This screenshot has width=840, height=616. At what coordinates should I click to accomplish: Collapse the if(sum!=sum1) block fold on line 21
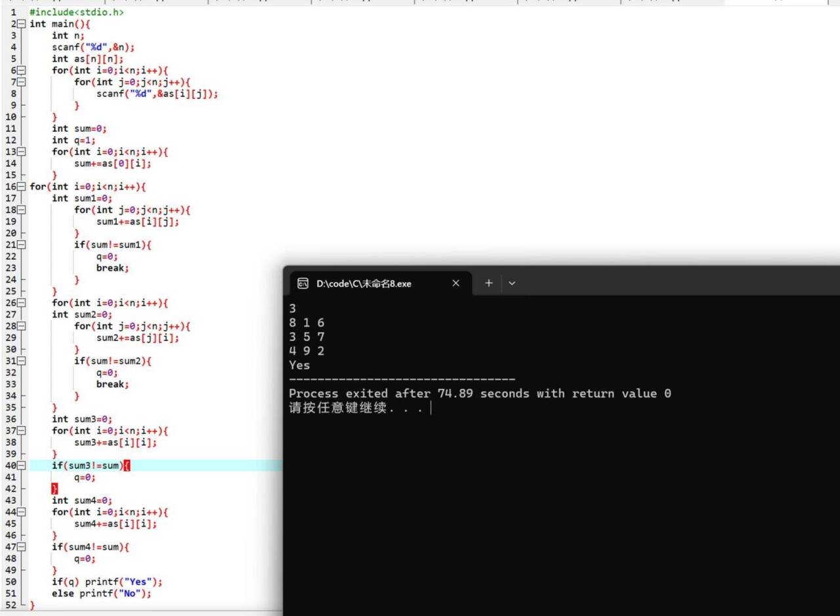22,245
